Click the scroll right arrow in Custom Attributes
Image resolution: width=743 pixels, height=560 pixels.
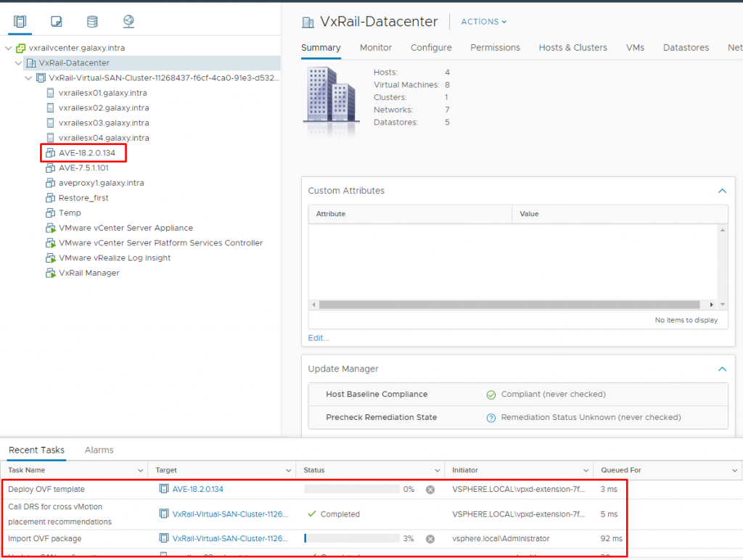(711, 305)
